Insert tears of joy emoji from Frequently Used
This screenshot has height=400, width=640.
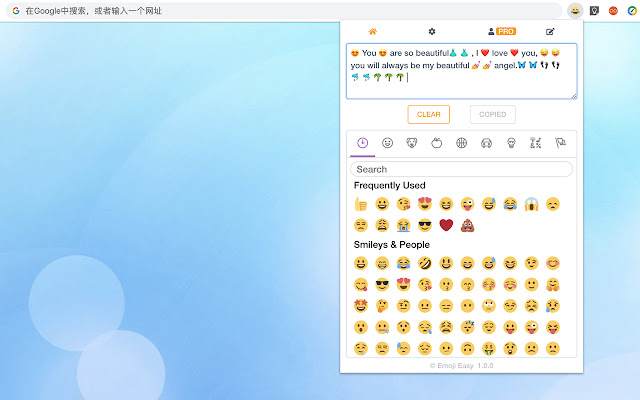click(510, 204)
